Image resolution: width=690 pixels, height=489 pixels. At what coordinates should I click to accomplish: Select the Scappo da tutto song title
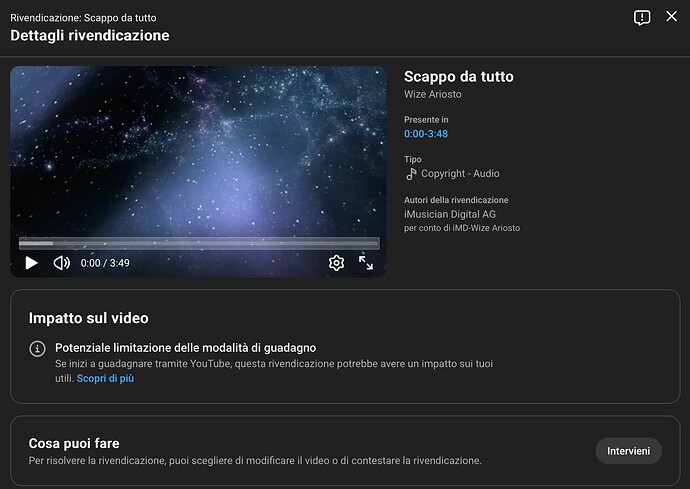(459, 77)
